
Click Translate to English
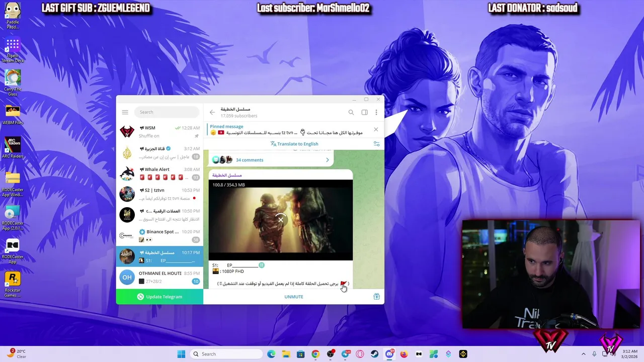[x=294, y=144]
